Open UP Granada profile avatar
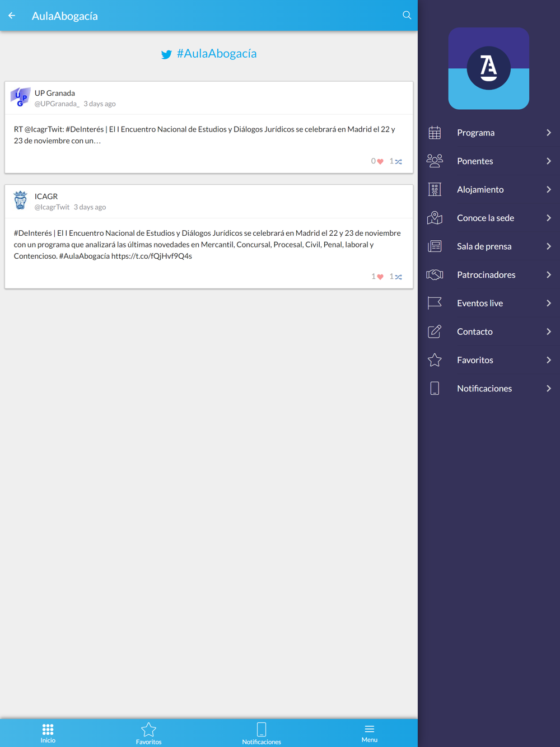 click(x=21, y=97)
